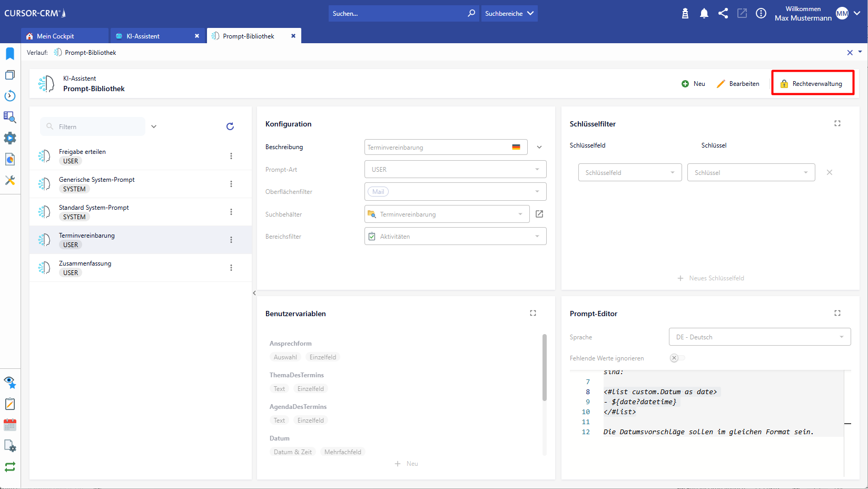Open the Prompt-Art dropdown
Image resolution: width=868 pixels, height=489 pixels.
pos(455,170)
